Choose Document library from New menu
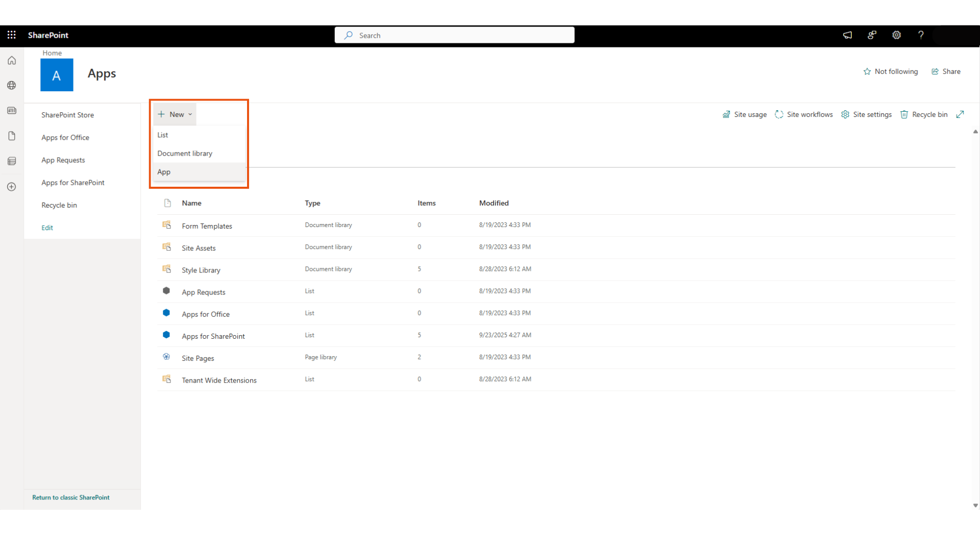Screen dimensions: 980x551 click(185, 154)
